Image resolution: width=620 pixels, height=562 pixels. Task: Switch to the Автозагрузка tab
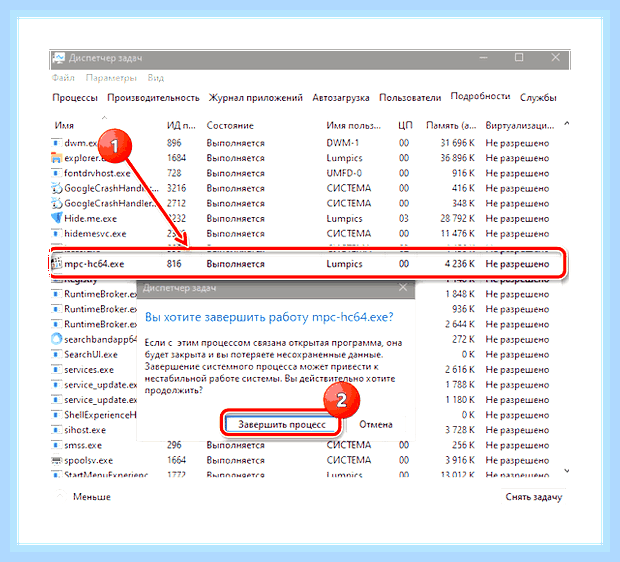pos(341,97)
